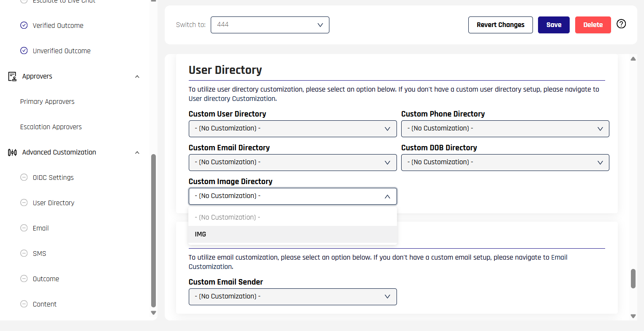Viewport: 644px width, 331px height.
Task: Open Custom User Directory dropdown
Action: [292, 129]
